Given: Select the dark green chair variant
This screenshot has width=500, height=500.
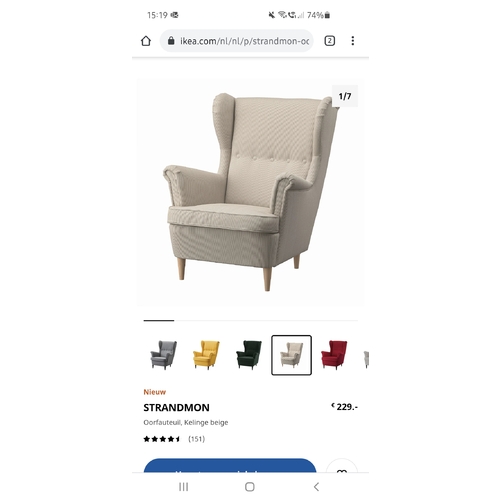Looking at the screenshot, I should click(x=249, y=355).
